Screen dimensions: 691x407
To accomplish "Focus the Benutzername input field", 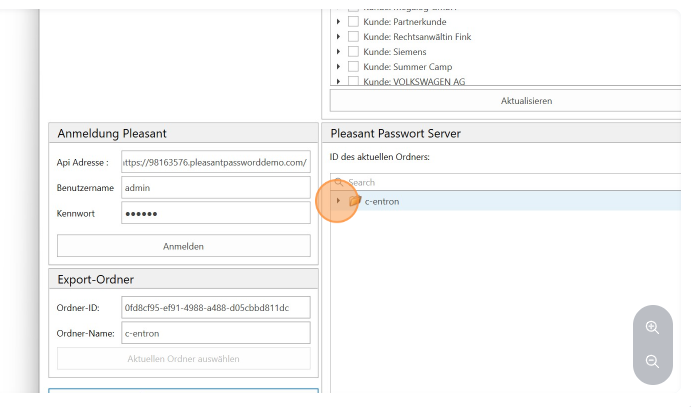I will pos(215,187).
